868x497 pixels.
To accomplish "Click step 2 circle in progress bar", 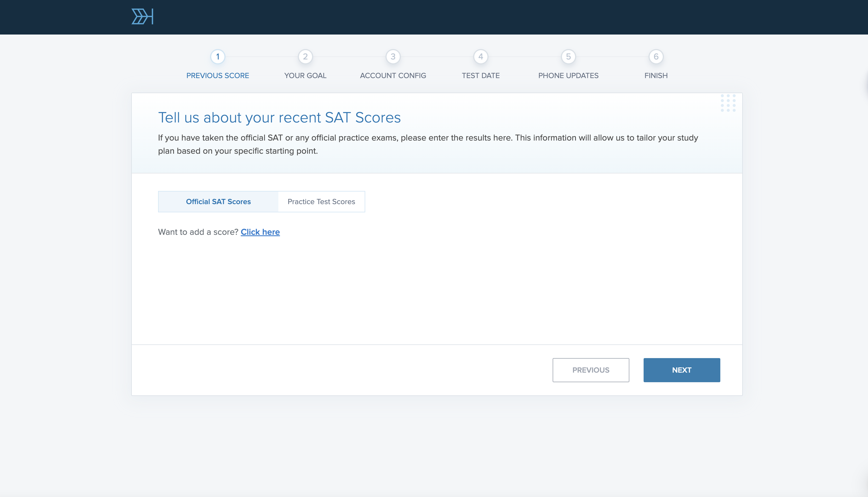I will 305,57.
